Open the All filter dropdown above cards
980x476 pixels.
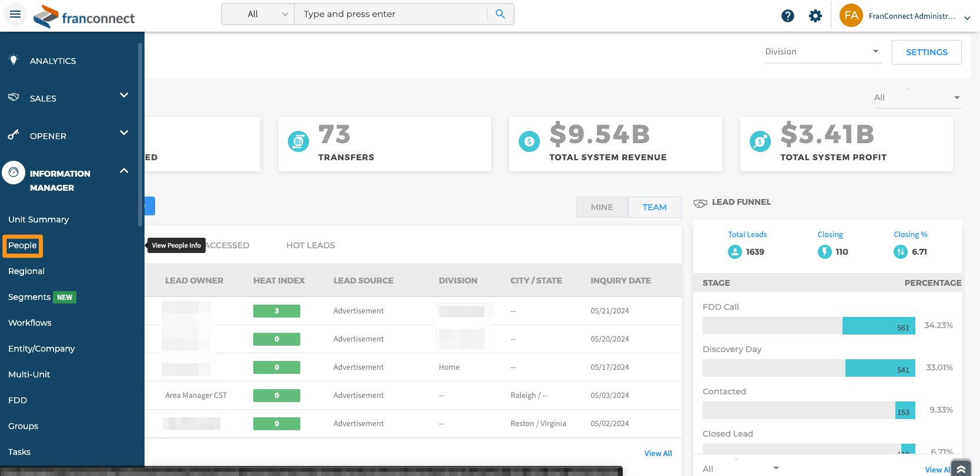pyautogui.click(x=917, y=97)
